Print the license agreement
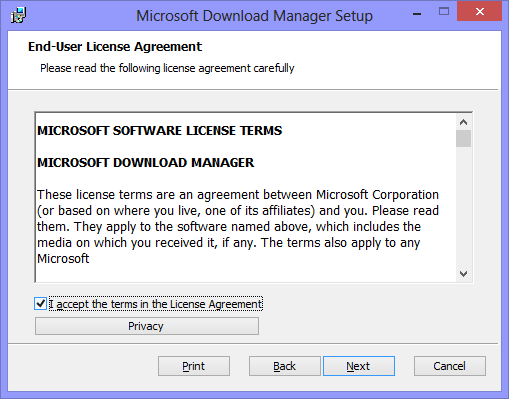The width and height of the screenshot is (509, 399). pos(194,366)
